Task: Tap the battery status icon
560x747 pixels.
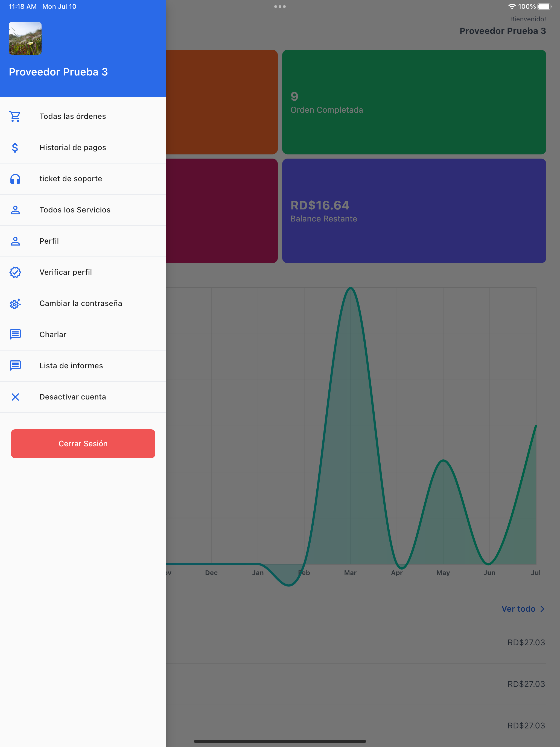Action: pyautogui.click(x=544, y=6)
